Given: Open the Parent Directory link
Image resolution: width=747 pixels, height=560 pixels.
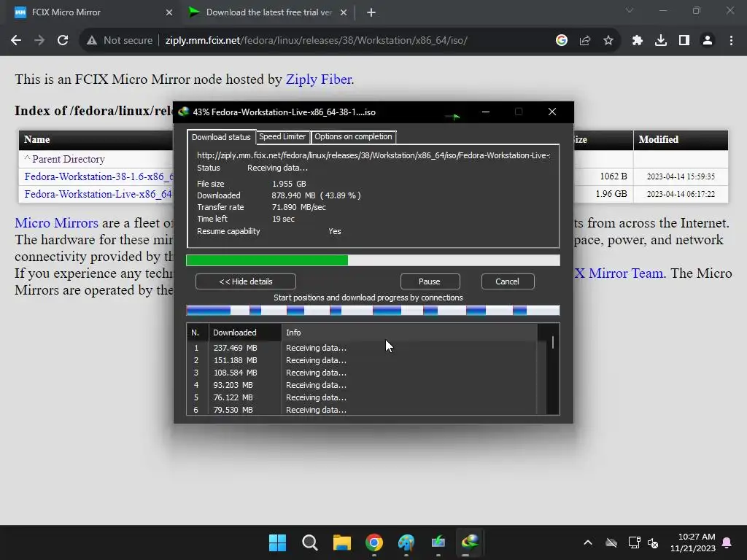Looking at the screenshot, I should pos(69,159).
